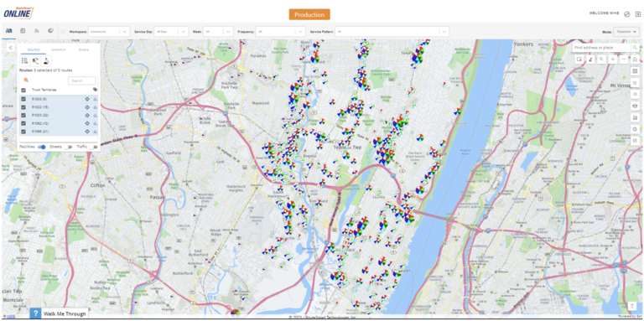Image resolution: width=644 pixels, height=321 pixels.
Task: Uncheck route 51023 checkbox
Action: coord(23,116)
